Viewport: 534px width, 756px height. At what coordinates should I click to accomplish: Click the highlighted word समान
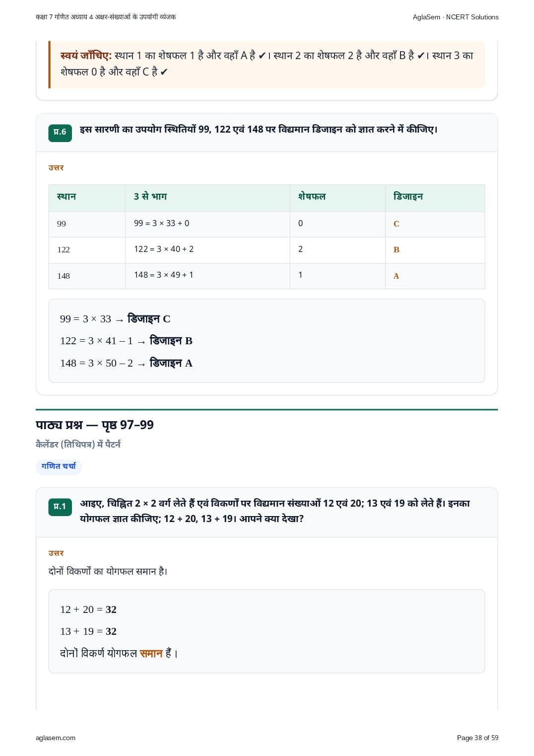[x=151, y=654]
